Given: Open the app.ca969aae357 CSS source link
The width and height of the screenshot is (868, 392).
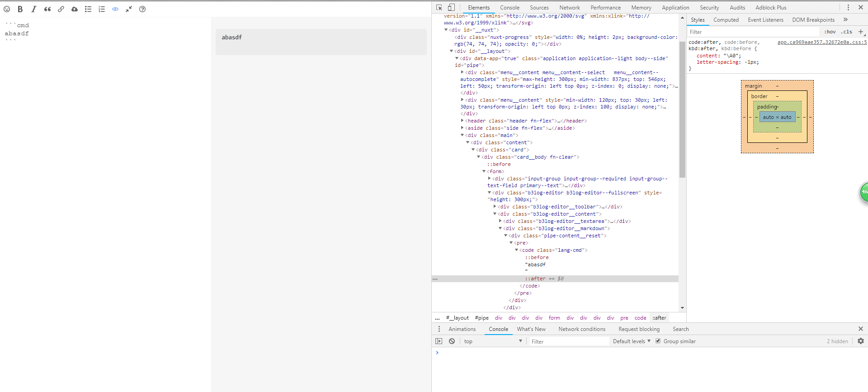Looking at the screenshot, I should coord(822,42).
